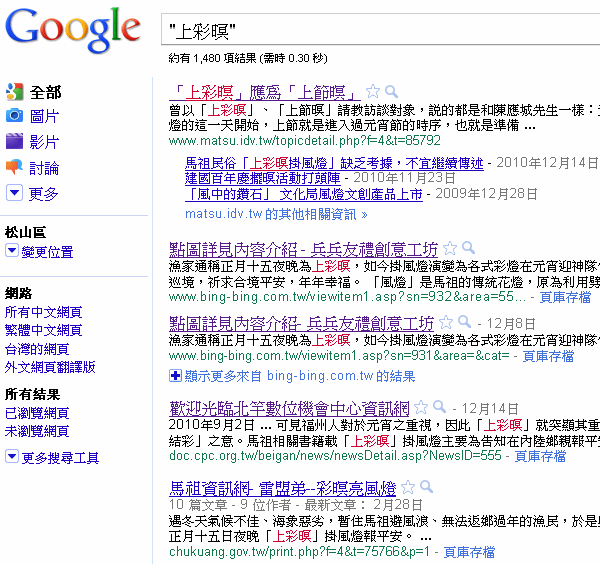Viewport: 600px width, 564px height.
Task: Switch to 討論 search category
Action: [44, 168]
